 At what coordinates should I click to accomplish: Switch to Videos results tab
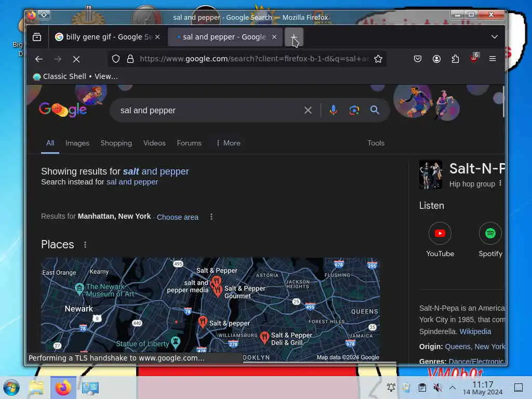pyautogui.click(x=154, y=143)
